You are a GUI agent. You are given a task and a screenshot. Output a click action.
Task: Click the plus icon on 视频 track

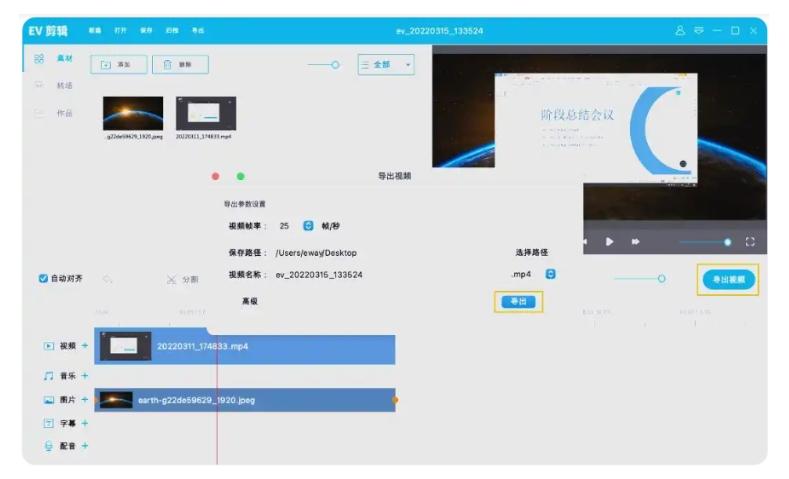click(x=85, y=346)
